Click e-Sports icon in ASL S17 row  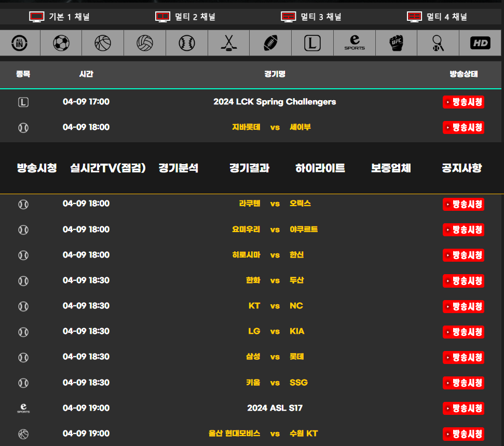[x=23, y=409]
